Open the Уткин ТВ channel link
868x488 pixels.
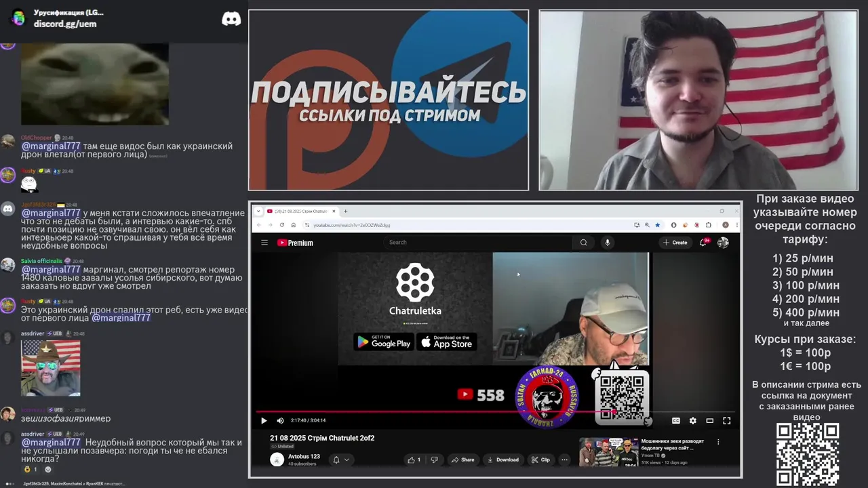coord(652,455)
